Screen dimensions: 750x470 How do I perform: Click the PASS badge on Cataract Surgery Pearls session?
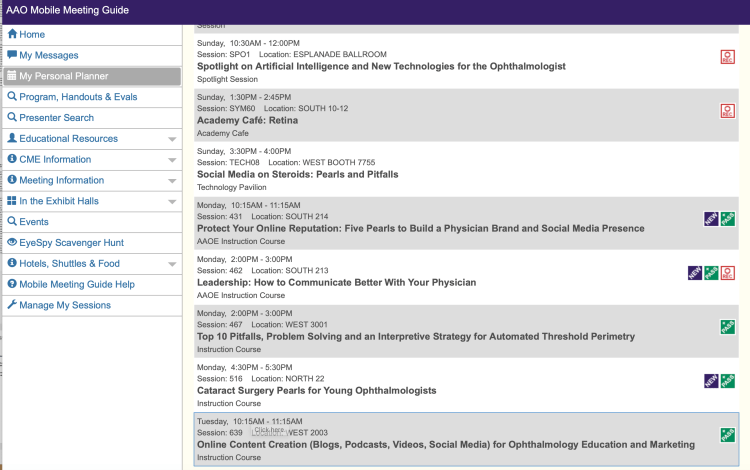728,381
